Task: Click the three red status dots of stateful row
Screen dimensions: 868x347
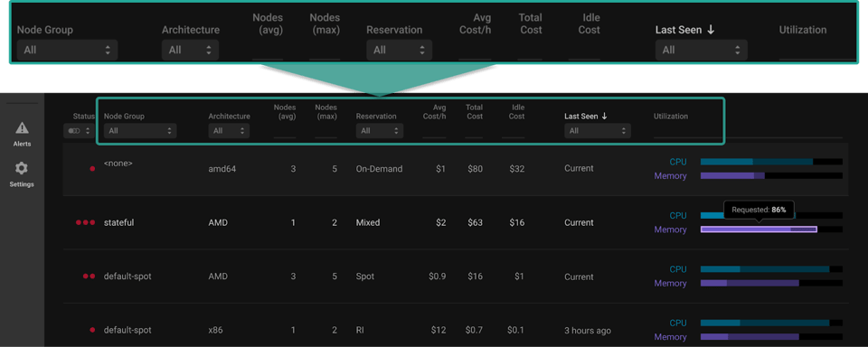Action: 86,222
